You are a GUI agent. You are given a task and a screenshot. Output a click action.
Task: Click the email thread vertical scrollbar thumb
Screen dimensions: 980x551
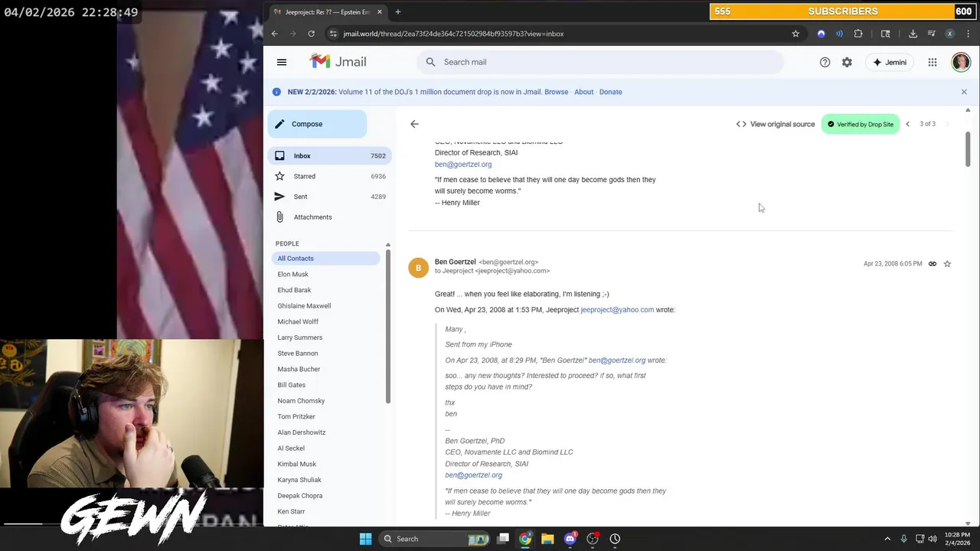968,149
